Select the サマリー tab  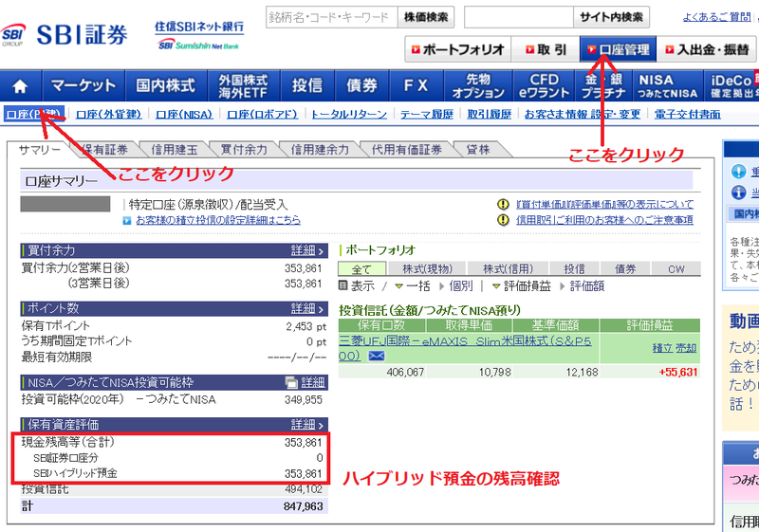[x=40, y=150]
